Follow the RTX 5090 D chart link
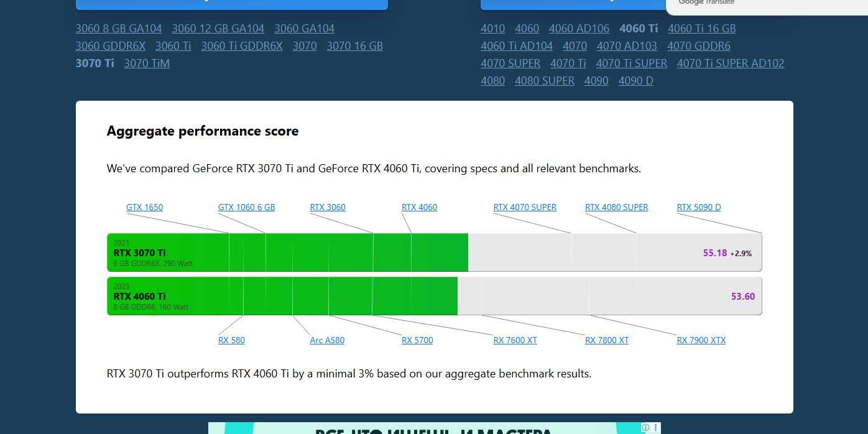This screenshot has width=868, height=434. point(699,207)
